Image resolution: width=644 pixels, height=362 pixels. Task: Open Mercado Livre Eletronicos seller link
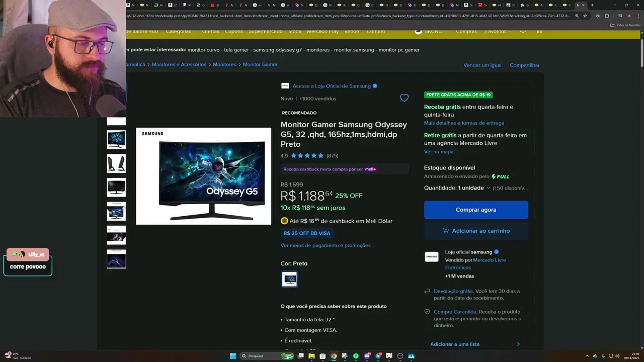(475, 263)
